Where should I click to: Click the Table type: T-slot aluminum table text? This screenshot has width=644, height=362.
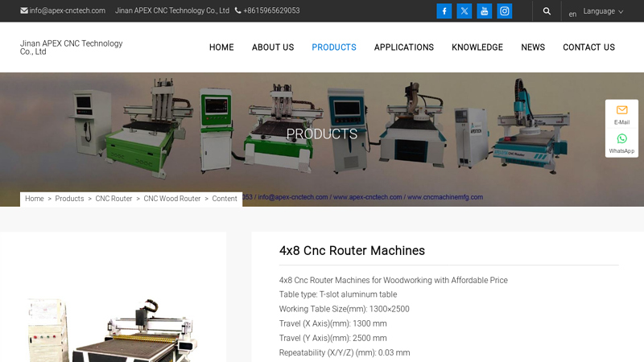point(338,294)
